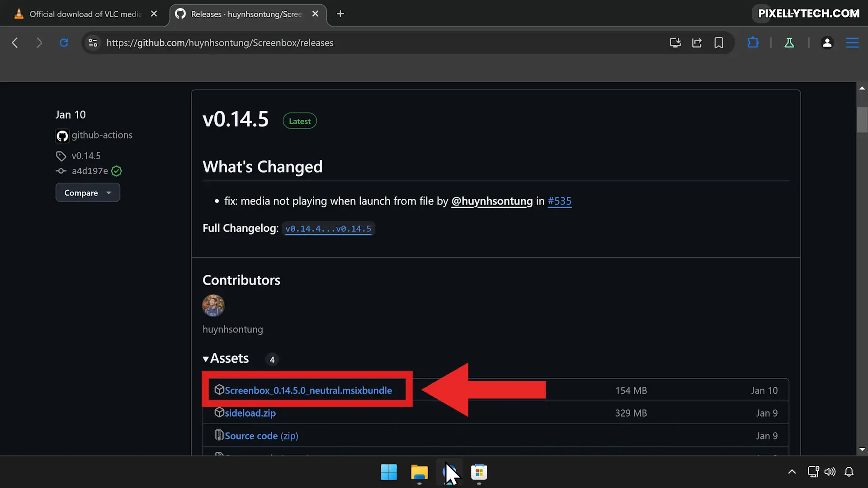
Task: Open Microsoft Store from taskbar
Action: coord(479,472)
